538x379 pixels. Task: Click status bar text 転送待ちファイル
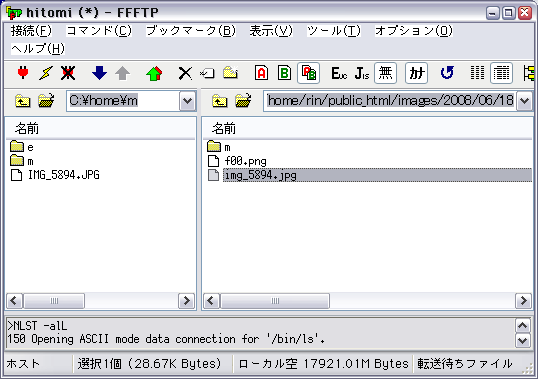pos(465,364)
